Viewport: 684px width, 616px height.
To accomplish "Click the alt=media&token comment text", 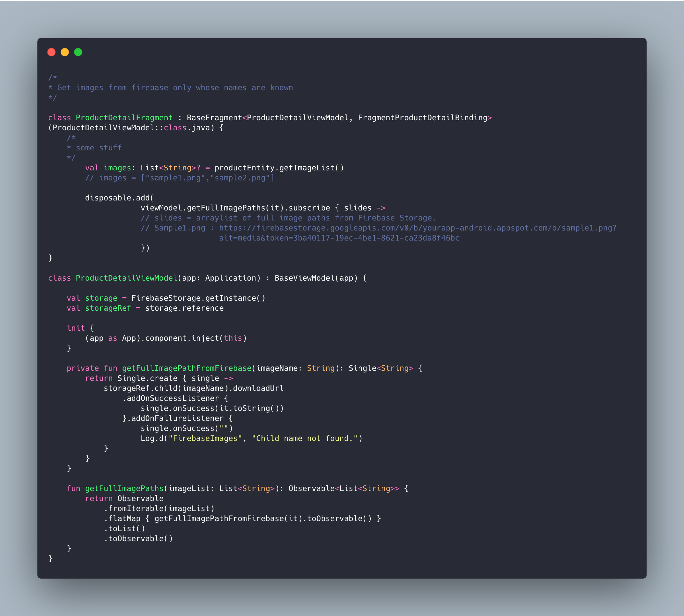I will pyautogui.click(x=339, y=238).
